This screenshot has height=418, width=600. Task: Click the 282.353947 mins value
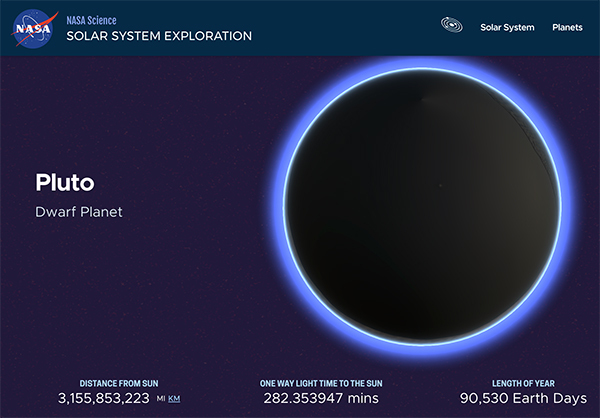321,398
